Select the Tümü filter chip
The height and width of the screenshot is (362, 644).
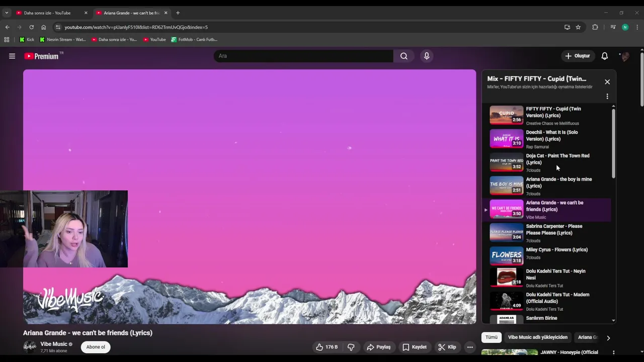(x=491, y=337)
